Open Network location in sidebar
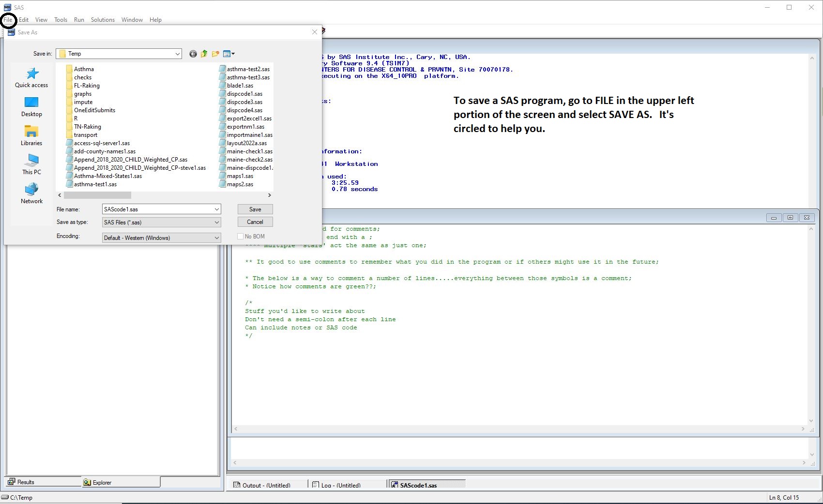 31,194
